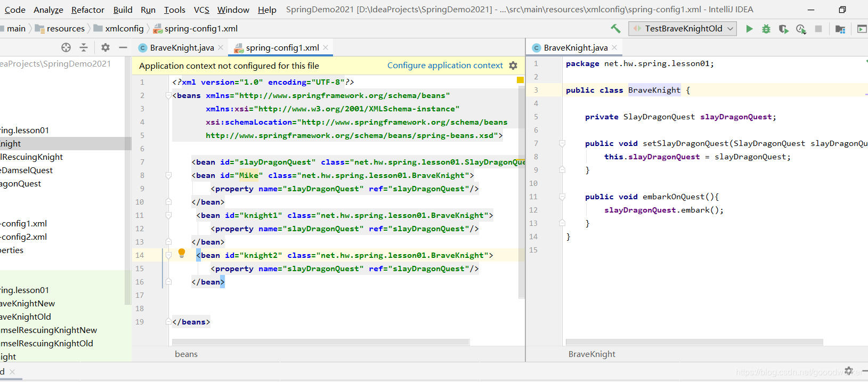
Task: Select aveKnightNew test class in tree
Action: [x=27, y=304]
